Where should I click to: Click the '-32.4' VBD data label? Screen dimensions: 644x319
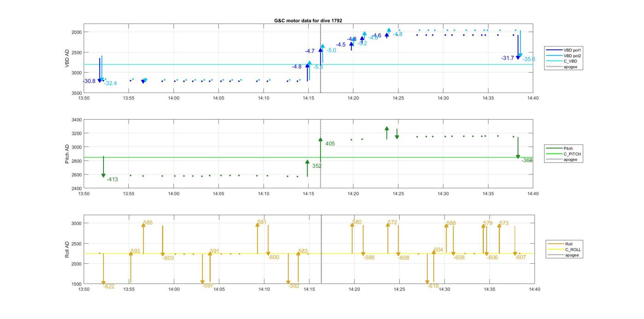[110, 83]
